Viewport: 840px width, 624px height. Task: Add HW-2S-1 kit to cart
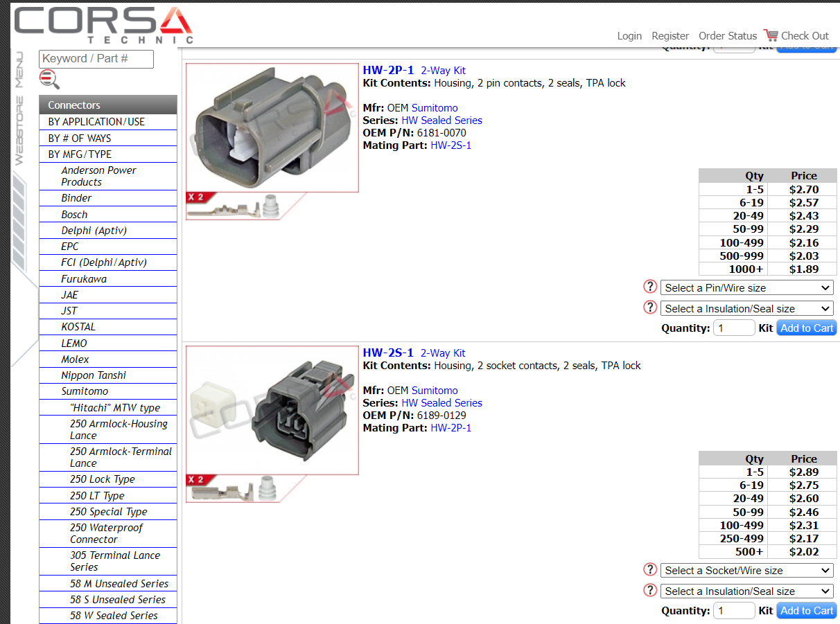pyautogui.click(x=806, y=611)
